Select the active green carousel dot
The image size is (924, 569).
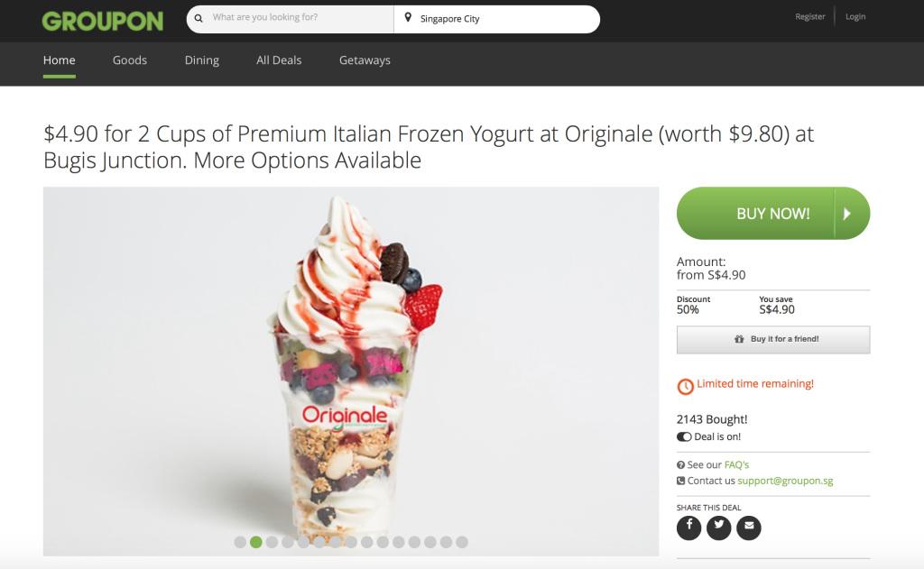[255, 542]
